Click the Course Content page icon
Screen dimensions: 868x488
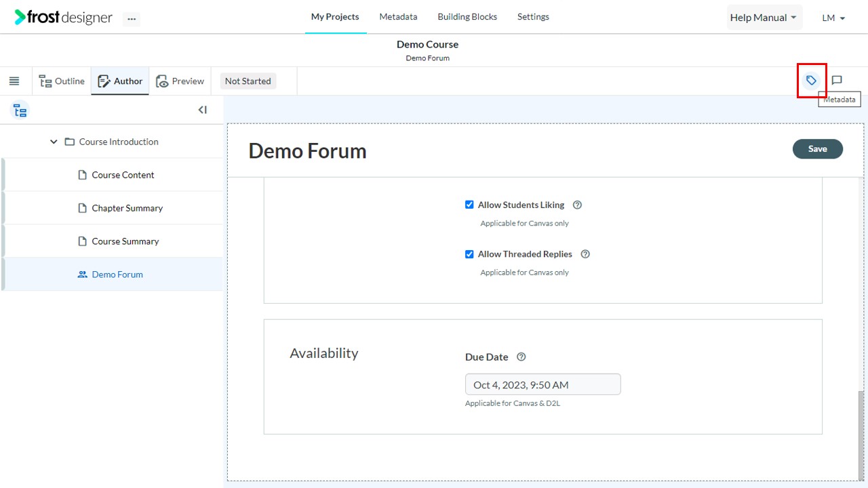click(x=83, y=175)
